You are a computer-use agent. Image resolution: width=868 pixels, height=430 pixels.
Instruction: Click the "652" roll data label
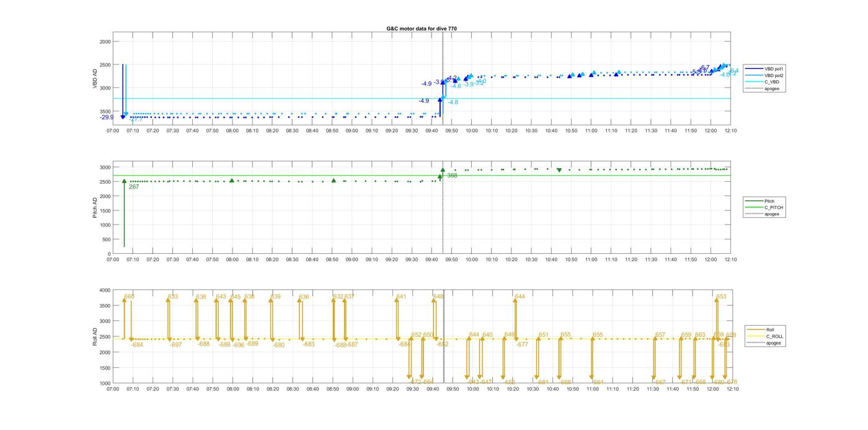(x=416, y=335)
